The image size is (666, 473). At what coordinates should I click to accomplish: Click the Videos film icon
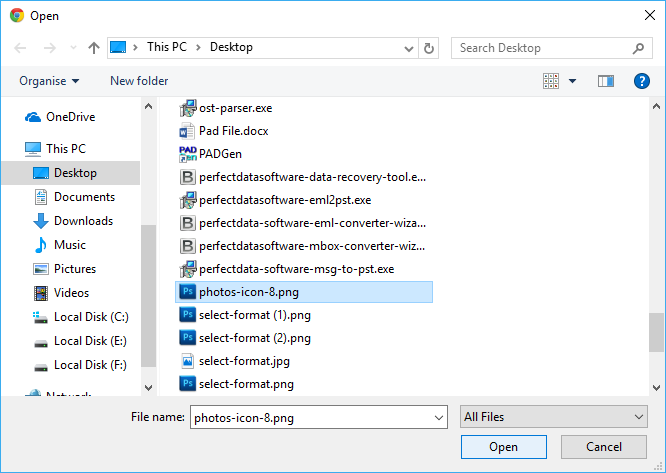click(41, 293)
